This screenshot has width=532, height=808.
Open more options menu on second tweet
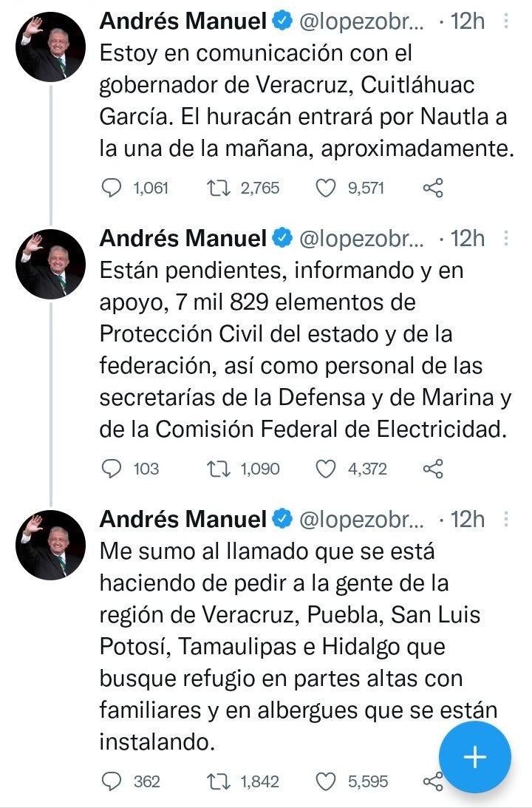506,238
